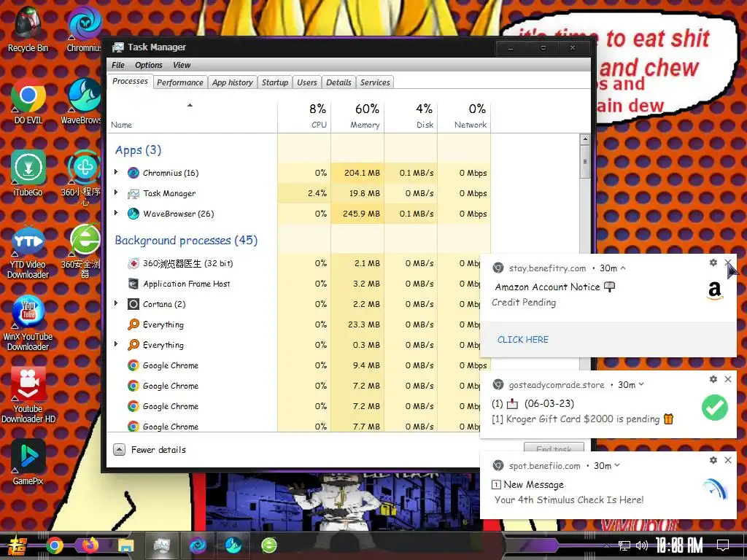Click the Chromnius taskbar button
The height and width of the screenshot is (560, 747).
click(197, 545)
